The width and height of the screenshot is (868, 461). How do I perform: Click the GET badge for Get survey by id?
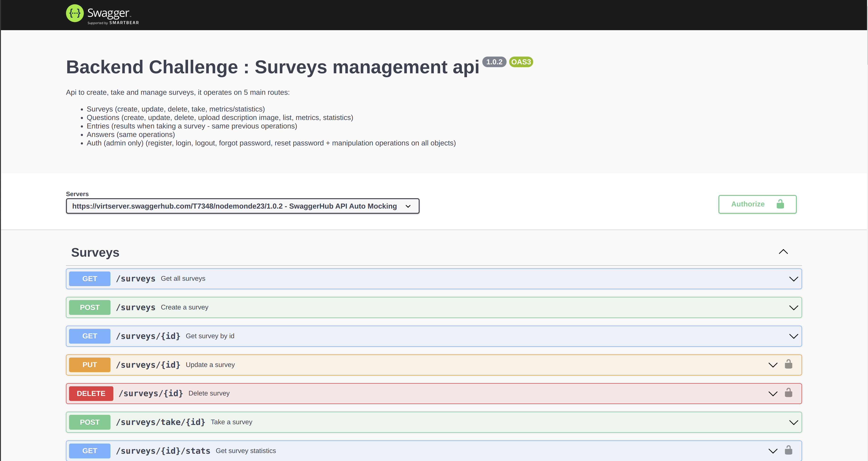click(90, 336)
